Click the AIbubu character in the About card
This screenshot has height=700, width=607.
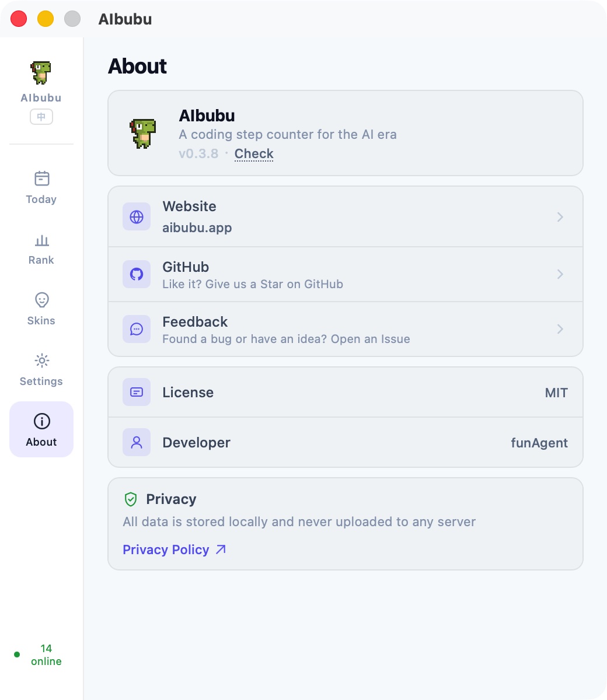144,133
